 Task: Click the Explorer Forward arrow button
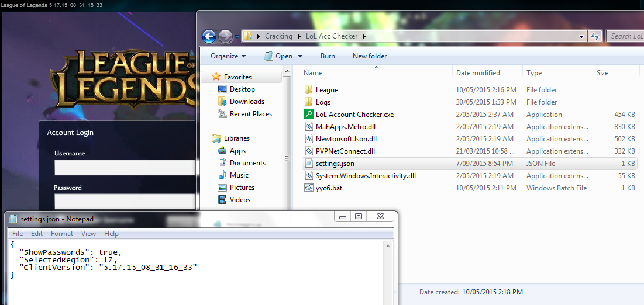pyautogui.click(x=225, y=37)
